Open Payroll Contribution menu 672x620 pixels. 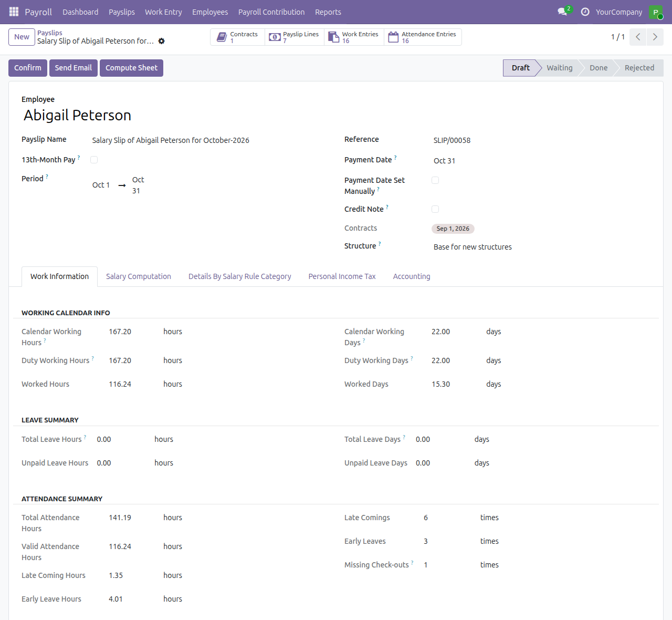pos(271,12)
